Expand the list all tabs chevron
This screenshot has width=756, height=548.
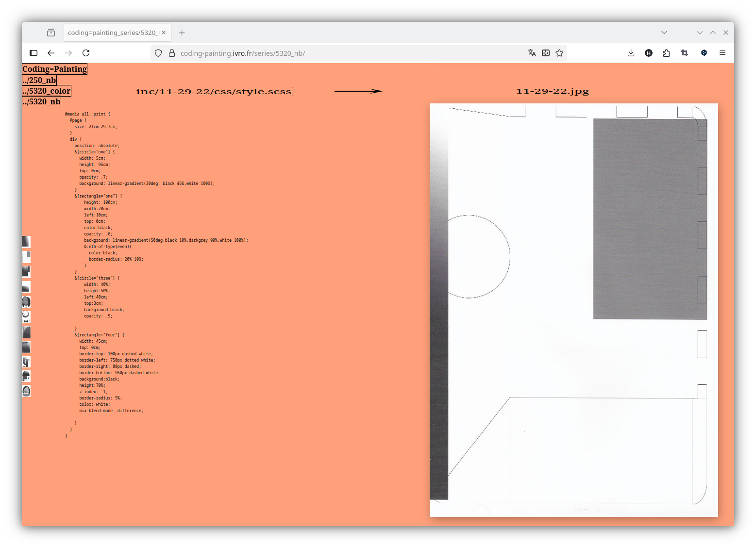[x=664, y=33]
